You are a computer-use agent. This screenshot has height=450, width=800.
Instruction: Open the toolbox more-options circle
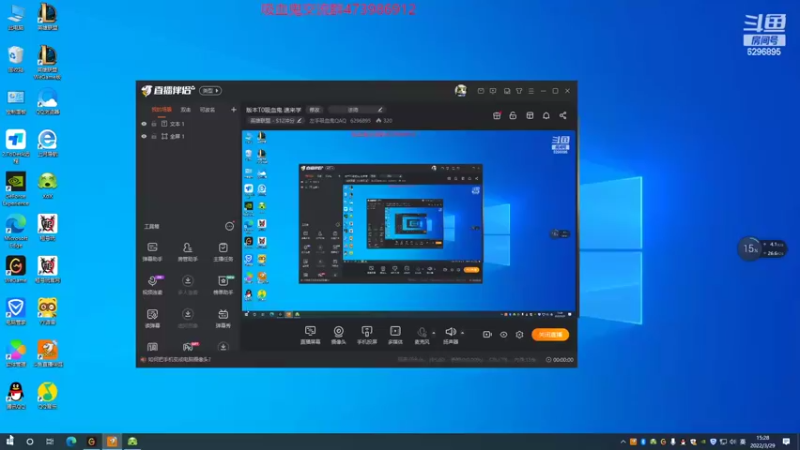(230, 227)
